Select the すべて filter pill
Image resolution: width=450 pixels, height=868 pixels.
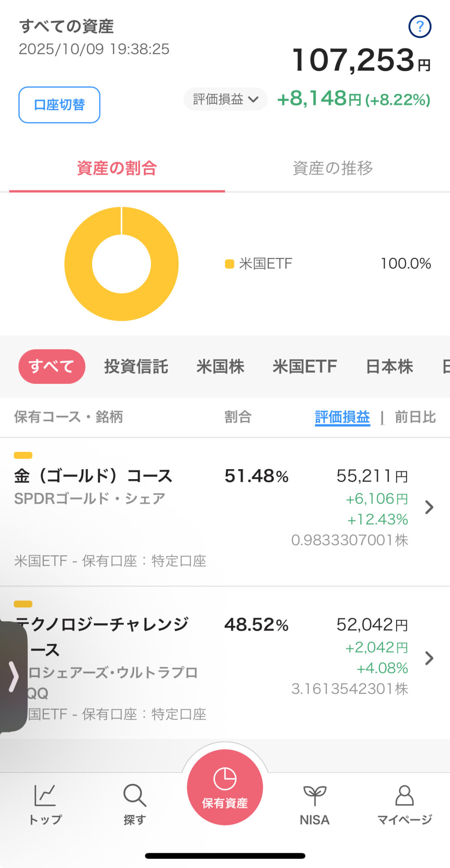coord(52,366)
